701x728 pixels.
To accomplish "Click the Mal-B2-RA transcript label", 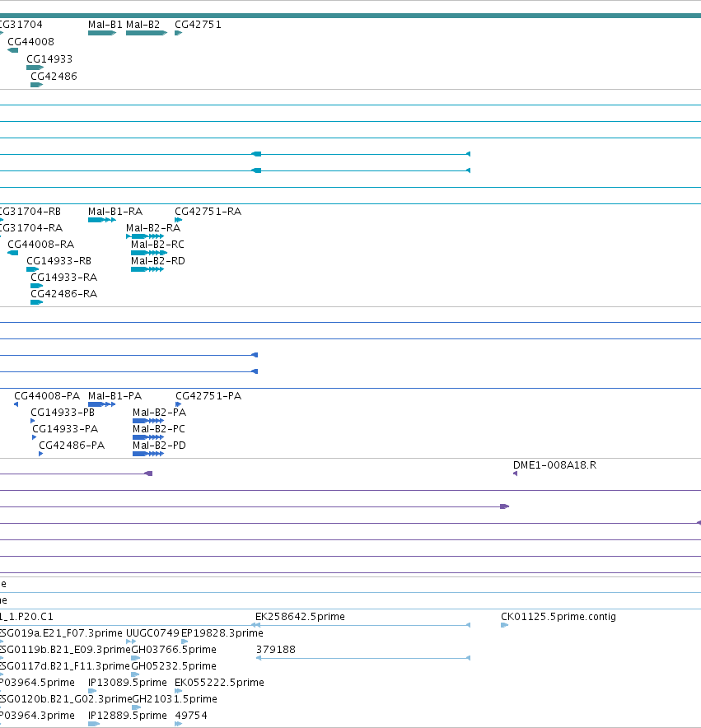I will click(153, 228).
